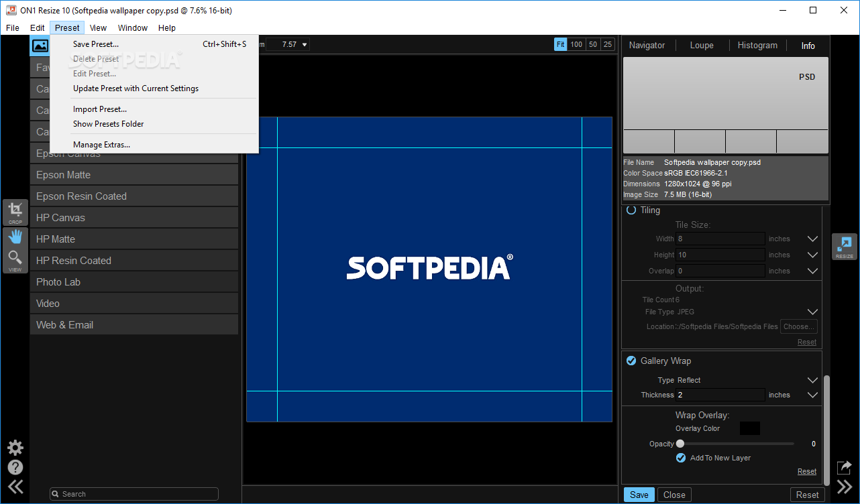Open help question mark icon

coord(15,467)
